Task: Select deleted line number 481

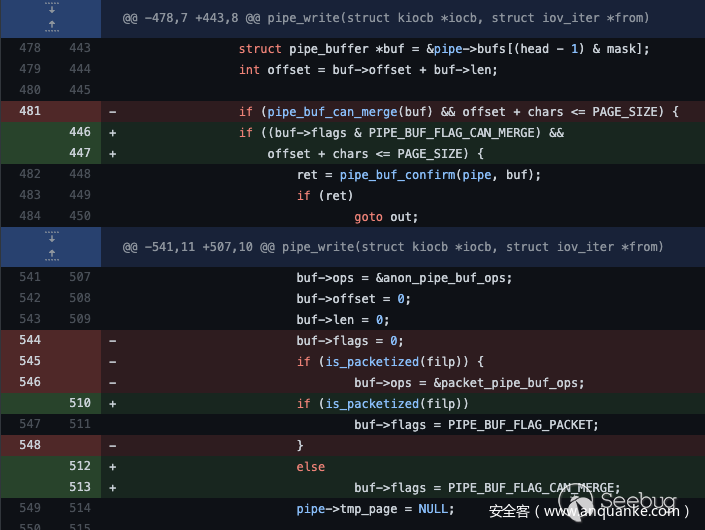Action: coord(30,111)
